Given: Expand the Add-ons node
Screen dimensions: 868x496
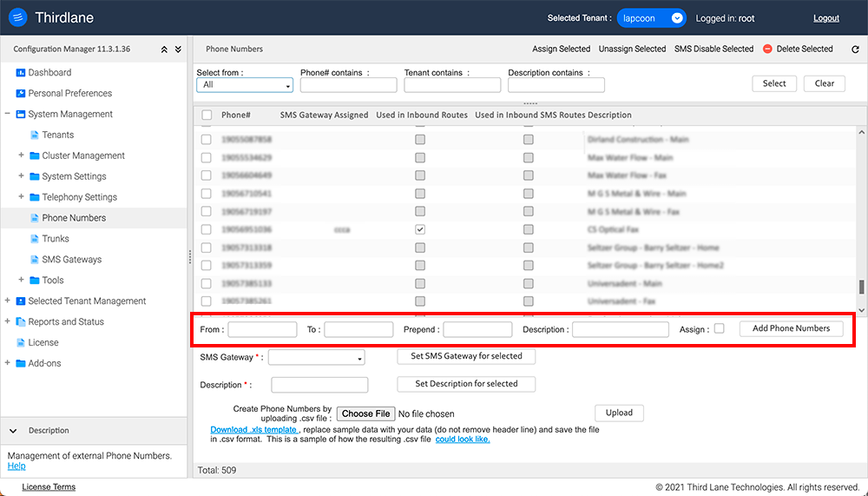Looking at the screenshot, I should pos(7,363).
